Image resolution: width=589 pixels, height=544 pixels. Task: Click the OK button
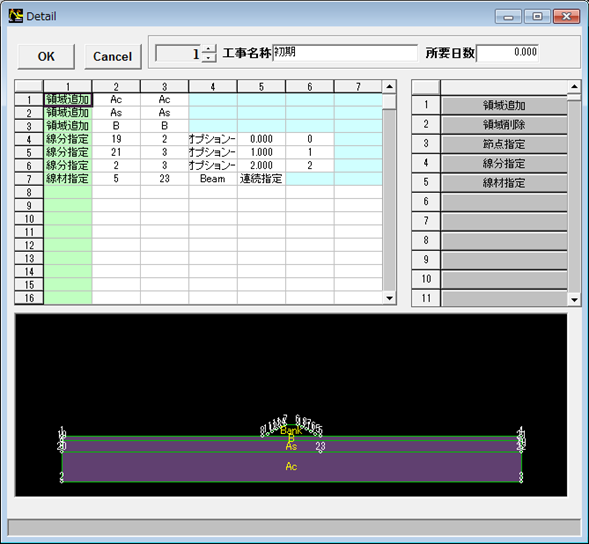[x=46, y=56]
